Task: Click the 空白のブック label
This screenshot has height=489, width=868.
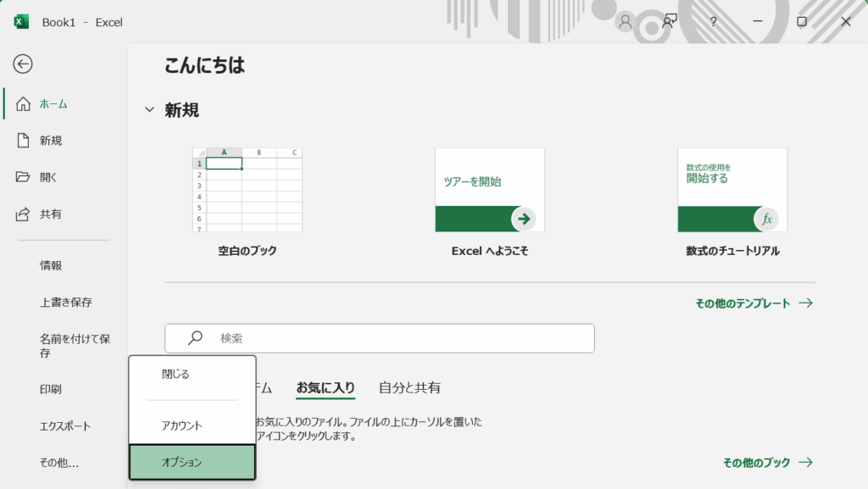Action: (x=248, y=251)
